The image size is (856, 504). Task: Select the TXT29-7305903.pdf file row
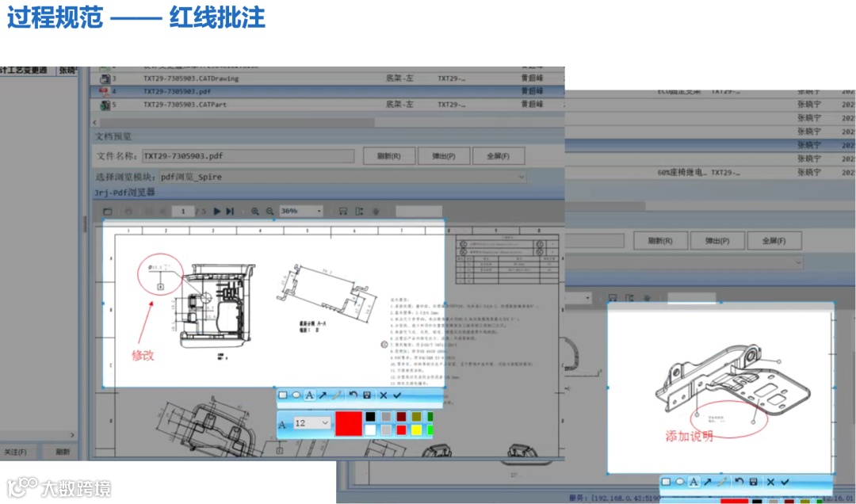327,91
